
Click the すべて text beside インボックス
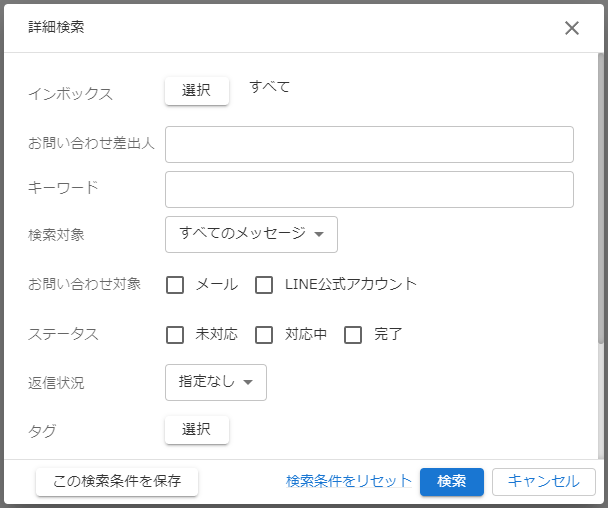(269, 86)
